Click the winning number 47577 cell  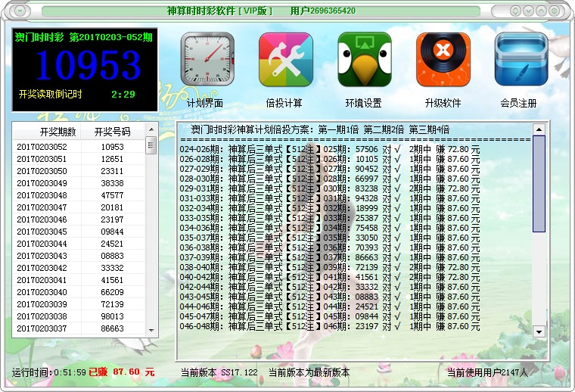[112, 195]
